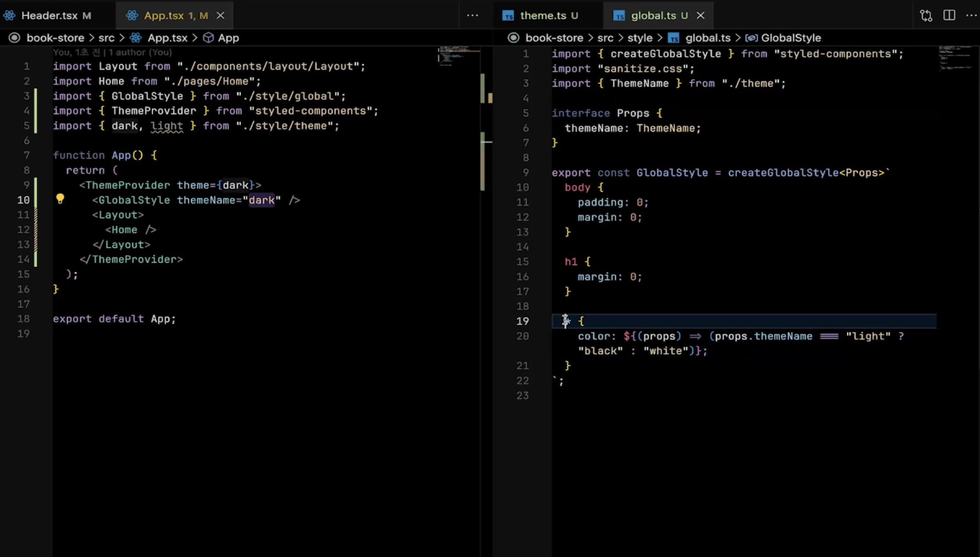The width and height of the screenshot is (980, 557).
Task: Click the git blame author annotation text
Action: (x=112, y=53)
